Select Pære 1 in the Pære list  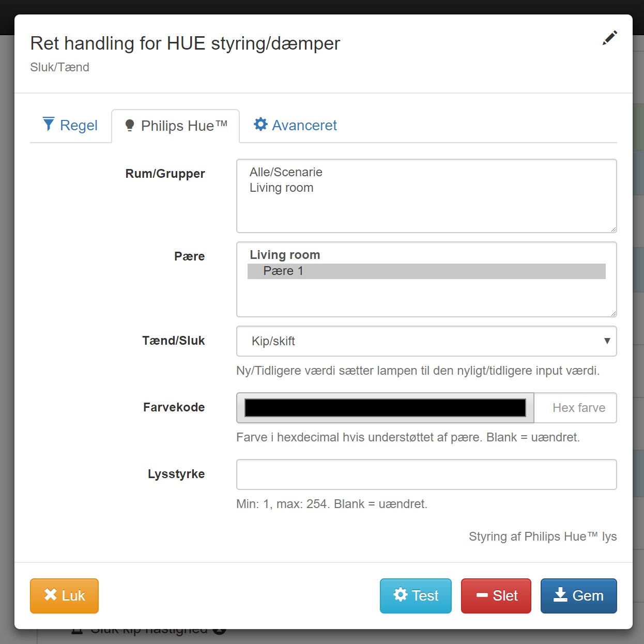click(426, 271)
